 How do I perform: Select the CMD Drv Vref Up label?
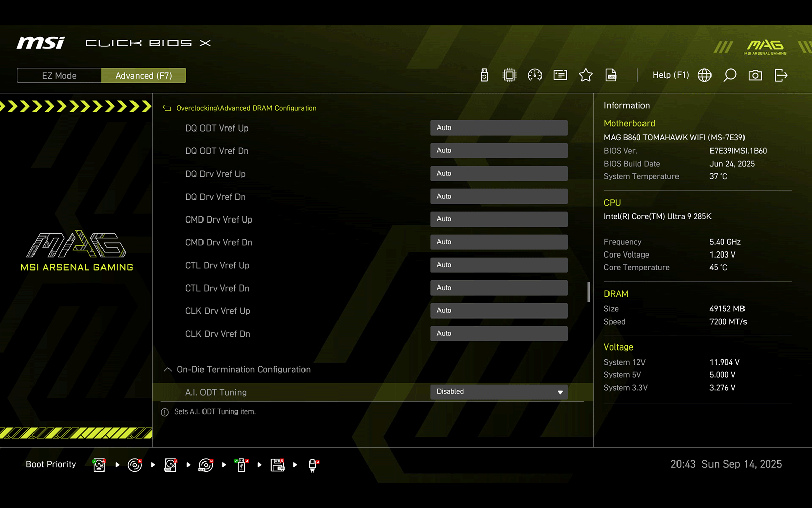point(219,219)
